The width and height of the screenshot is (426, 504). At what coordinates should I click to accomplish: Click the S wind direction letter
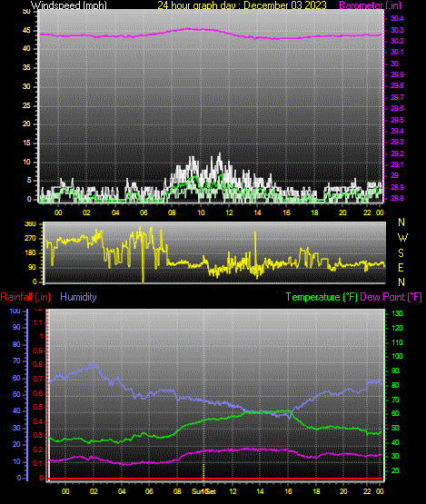click(401, 253)
